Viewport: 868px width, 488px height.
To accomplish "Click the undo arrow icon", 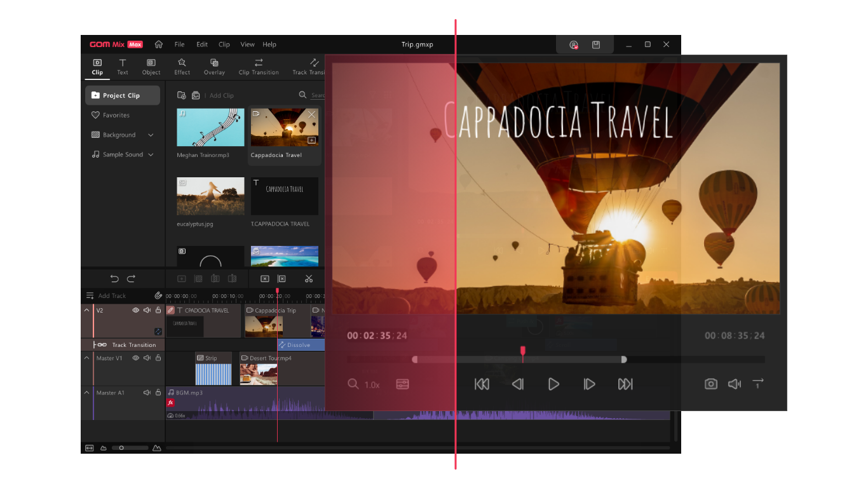I will point(114,278).
